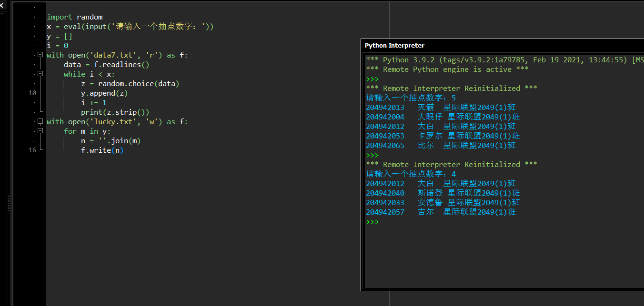Screen dimensions: 644x306
Task: Collapse the for m in y loop
Action: point(40,131)
